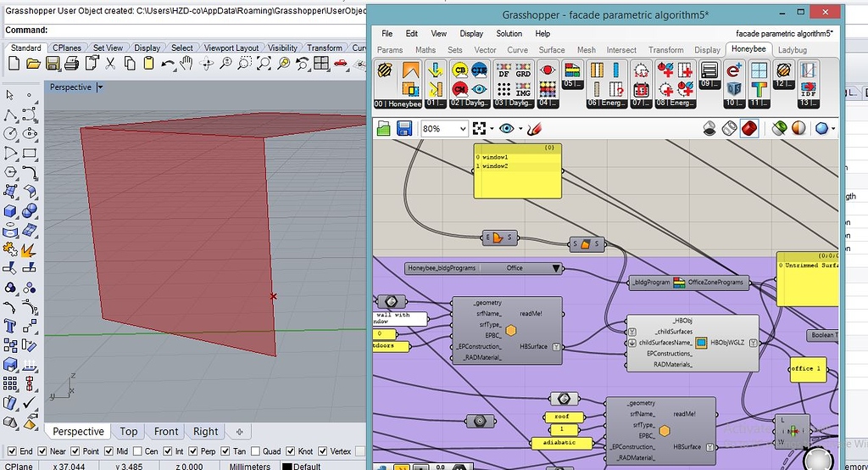This screenshot has height=470, width=868.
Task: Switch to the Front viewport tab
Action: point(166,432)
